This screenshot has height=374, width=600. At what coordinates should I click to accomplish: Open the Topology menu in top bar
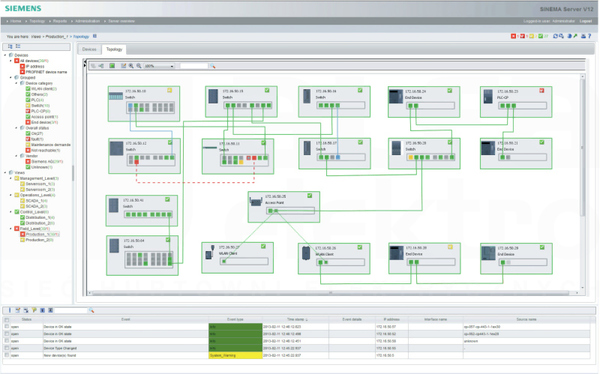[x=37, y=21]
